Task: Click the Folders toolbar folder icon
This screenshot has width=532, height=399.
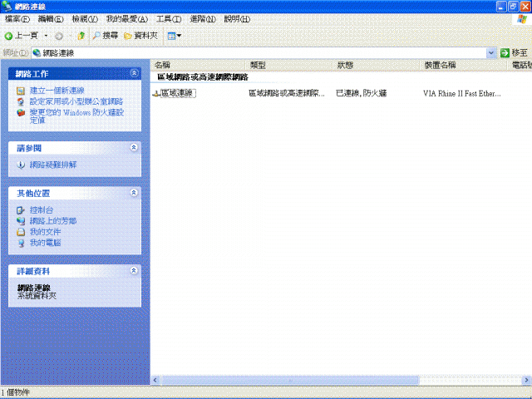Action: point(127,36)
